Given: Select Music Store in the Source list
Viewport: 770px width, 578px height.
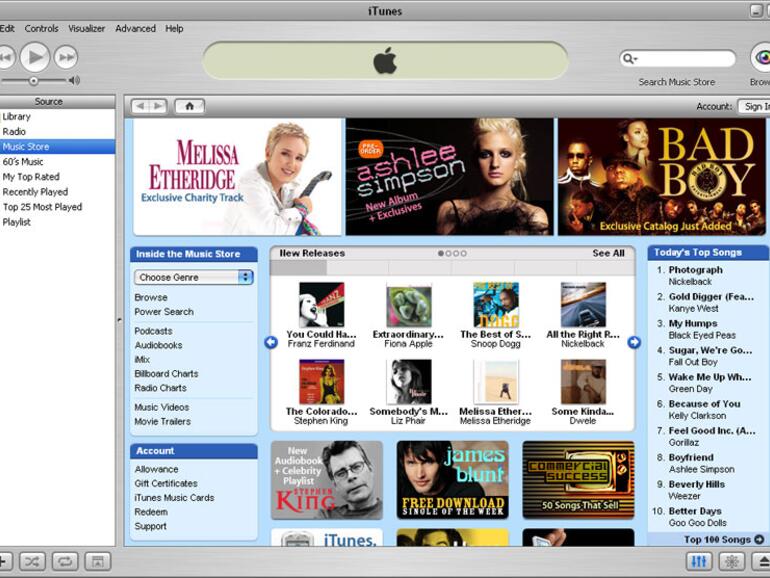Looking at the screenshot, I should 57,146.
